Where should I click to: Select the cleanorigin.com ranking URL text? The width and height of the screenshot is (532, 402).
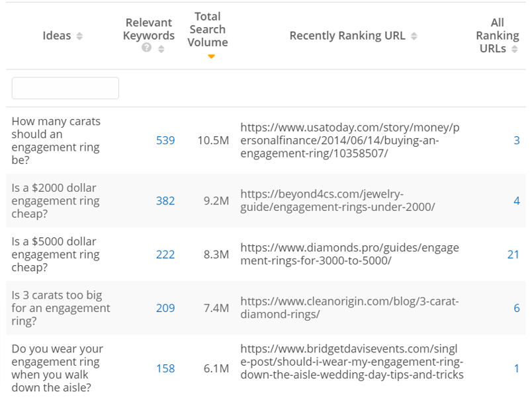click(349, 307)
